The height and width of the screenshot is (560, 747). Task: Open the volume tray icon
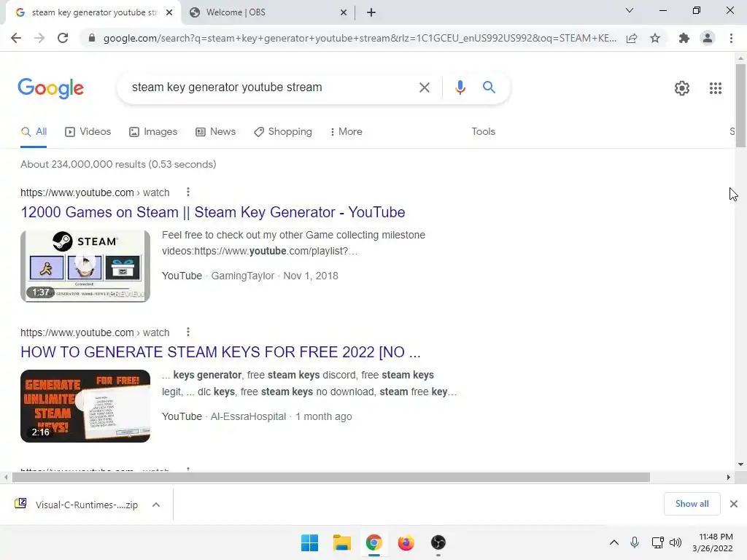(x=676, y=542)
